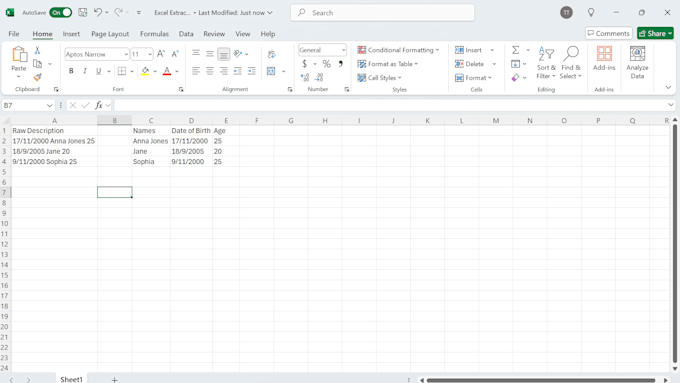Click the Borders icon

pyautogui.click(x=122, y=71)
